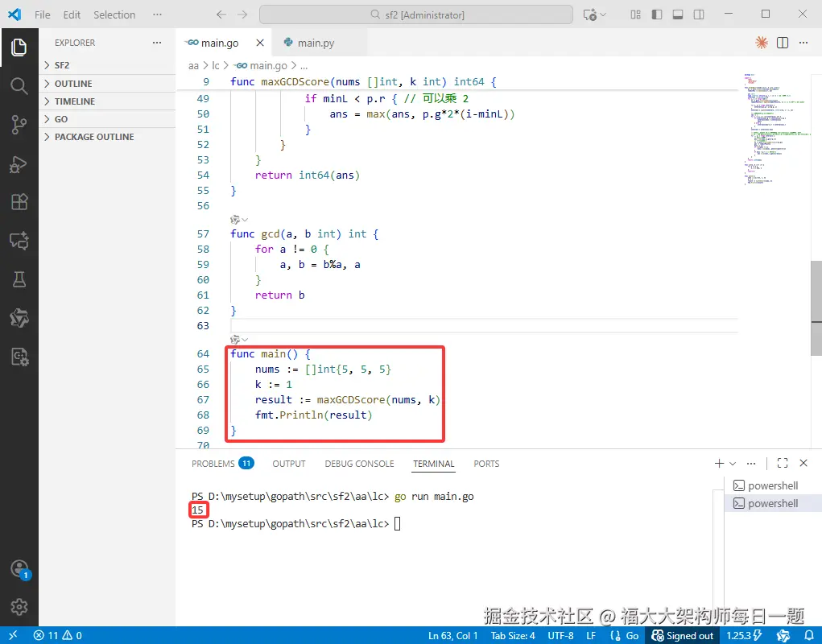Toggle the primary side bar visibility
Image resolution: width=822 pixels, height=644 pixels.
[x=656, y=14]
